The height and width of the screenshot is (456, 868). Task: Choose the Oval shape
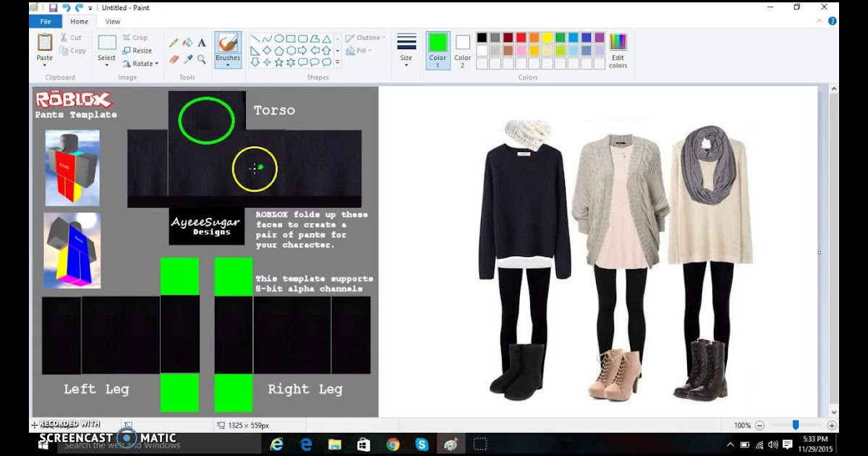click(x=278, y=38)
